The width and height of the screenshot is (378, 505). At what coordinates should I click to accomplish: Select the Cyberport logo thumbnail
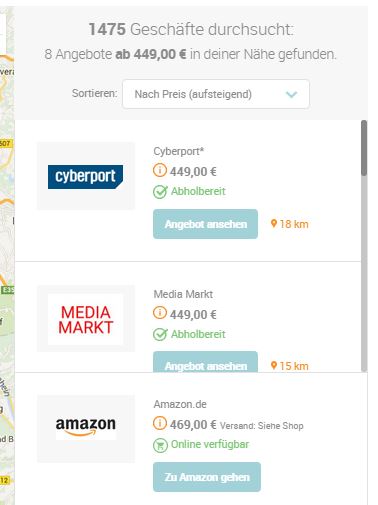86,176
